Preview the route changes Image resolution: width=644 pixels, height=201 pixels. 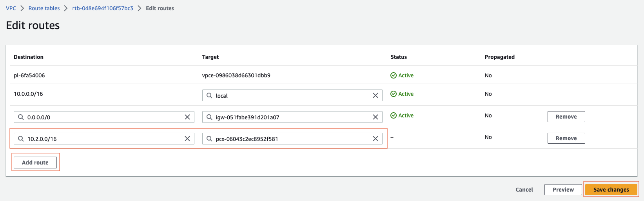pyautogui.click(x=563, y=190)
